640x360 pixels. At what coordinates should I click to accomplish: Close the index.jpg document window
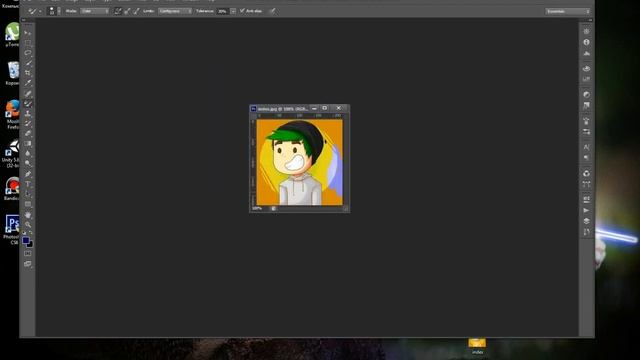[x=339, y=108]
